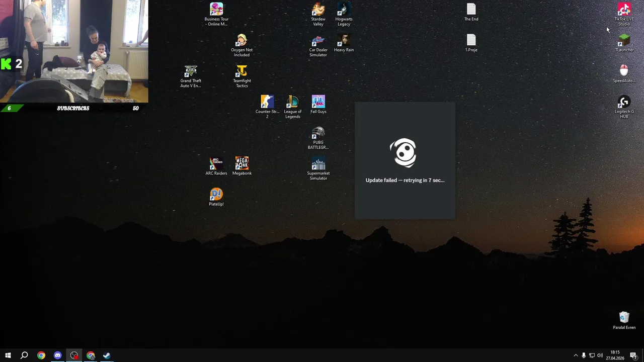644x362 pixels.
Task: Click Grand Theft Auto V shortcut
Action: tap(191, 76)
